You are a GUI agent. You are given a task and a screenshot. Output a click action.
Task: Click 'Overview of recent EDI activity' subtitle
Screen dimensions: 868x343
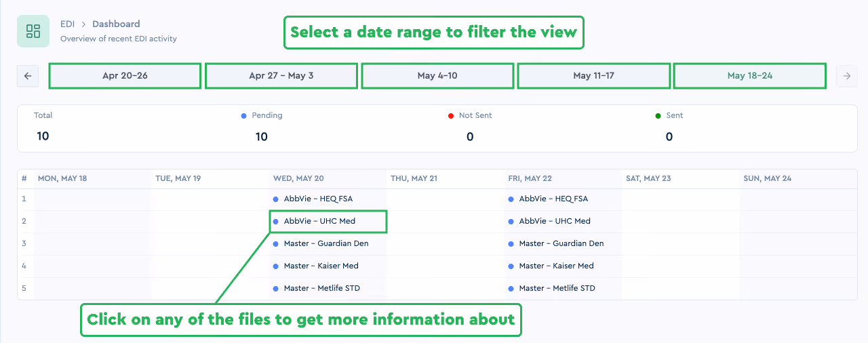pyautogui.click(x=119, y=39)
